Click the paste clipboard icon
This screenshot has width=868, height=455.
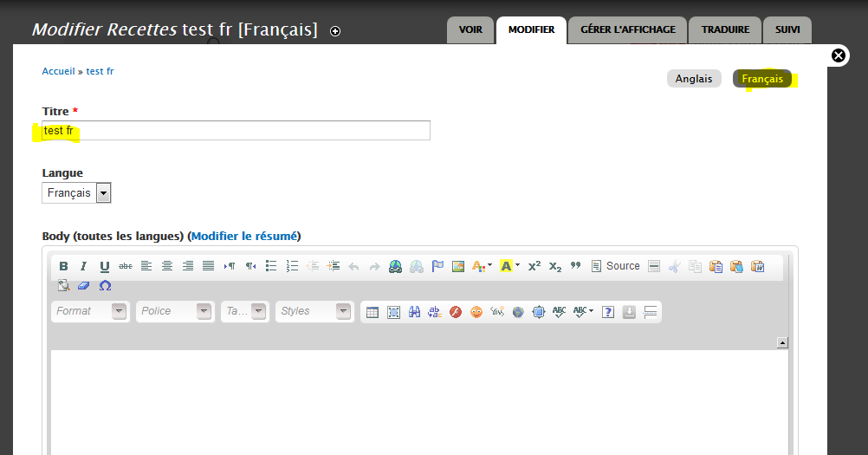(x=716, y=266)
